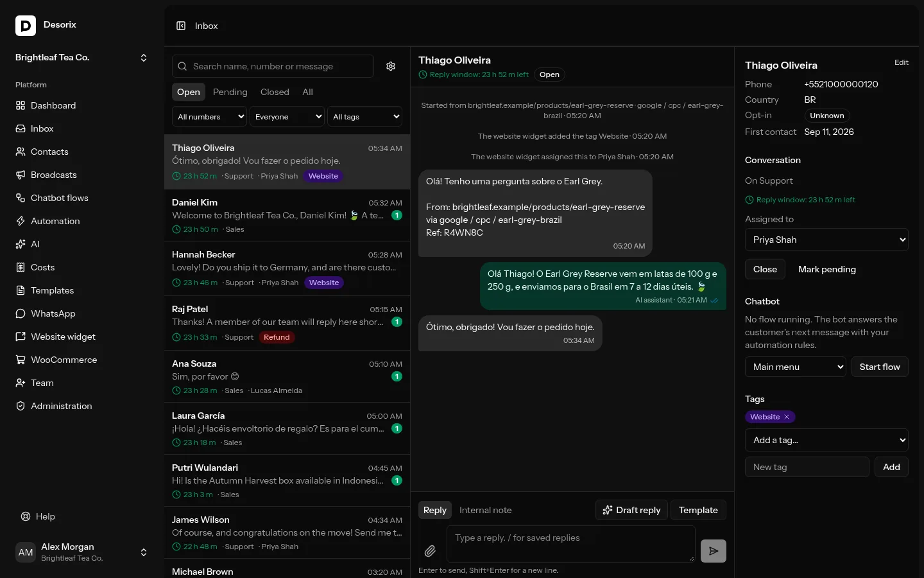Image resolution: width=924 pixels, height=578 pixels.
Task: Focus the search name, number or message field
Action: point(273,66)
